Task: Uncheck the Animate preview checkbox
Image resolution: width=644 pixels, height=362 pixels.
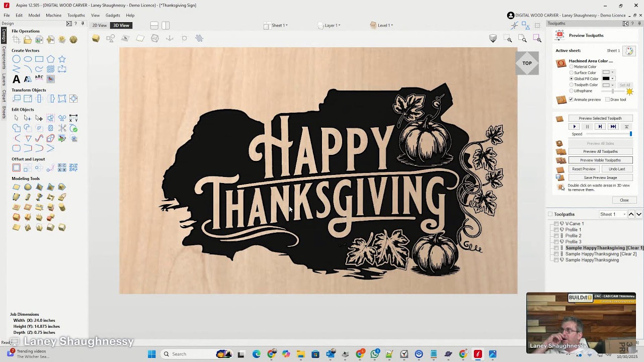Action: [x=571, y=100]
